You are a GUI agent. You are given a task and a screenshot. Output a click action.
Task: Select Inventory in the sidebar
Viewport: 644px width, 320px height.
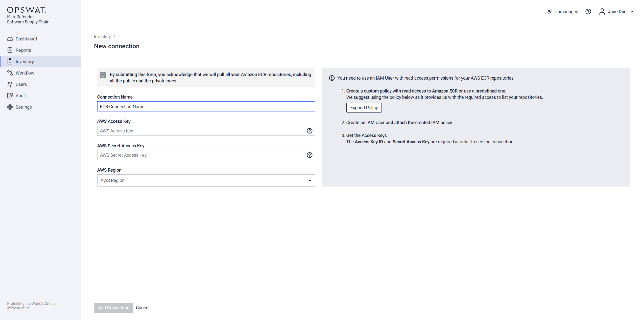(x=41, y=62)
